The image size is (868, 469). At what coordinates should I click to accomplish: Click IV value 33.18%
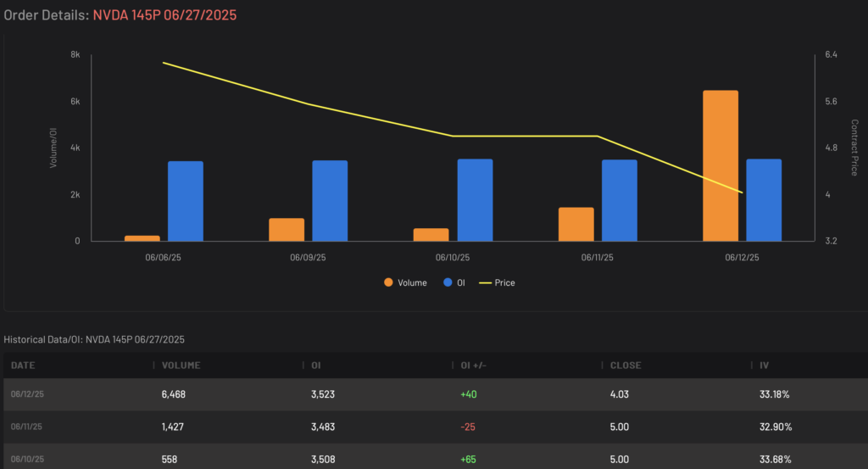pyautogui.click(x=775, y=394)
